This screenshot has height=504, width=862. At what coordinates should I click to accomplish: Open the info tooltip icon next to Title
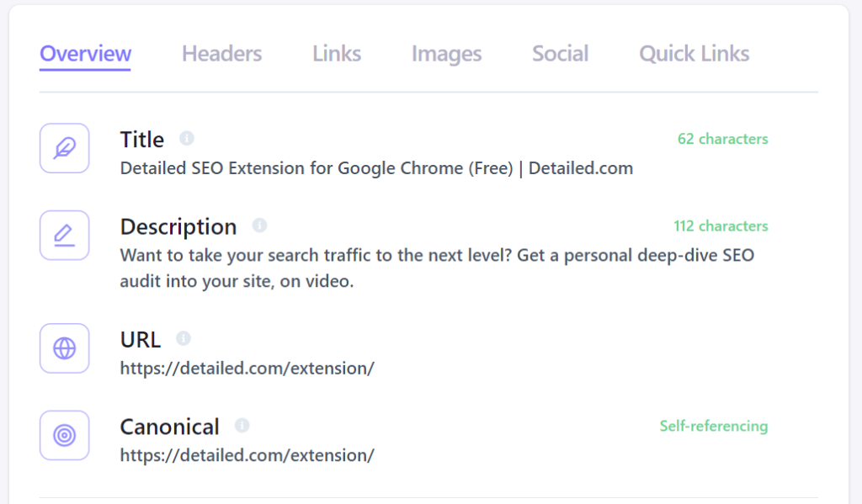click(x=187, y=138)
